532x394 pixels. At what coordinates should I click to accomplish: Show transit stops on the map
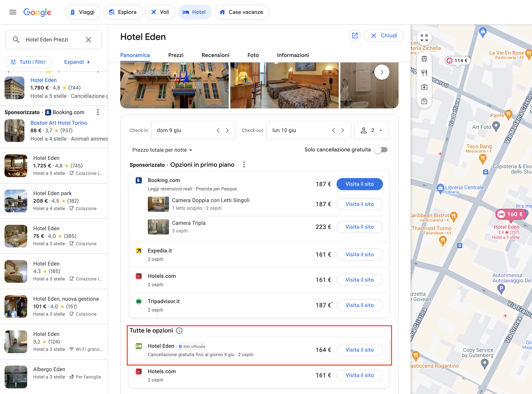(424, 59)
